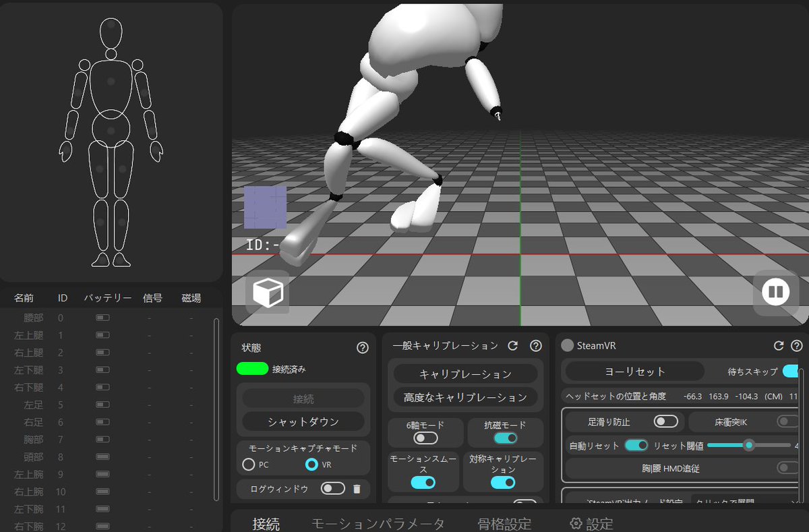Open help for 一般キャリブレーション panel
Screen dimensions: 809x532
[x=536, y=346]
